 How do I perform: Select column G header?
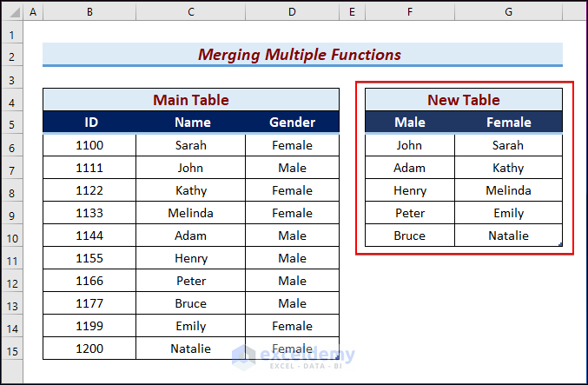pos(508,12)
